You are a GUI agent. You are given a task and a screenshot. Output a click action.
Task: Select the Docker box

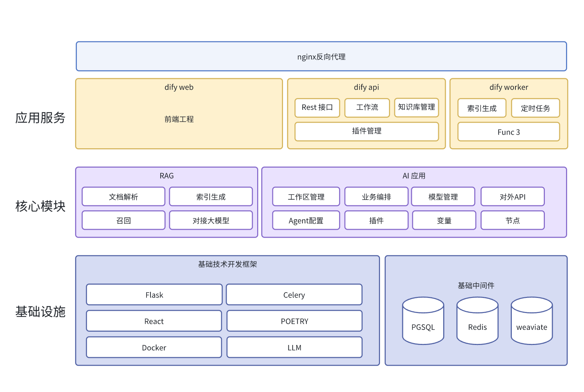coord(154,347)
